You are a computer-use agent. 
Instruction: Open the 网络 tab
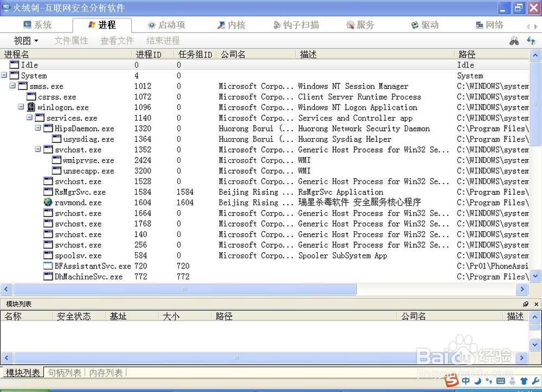click(x=489, y=25)
